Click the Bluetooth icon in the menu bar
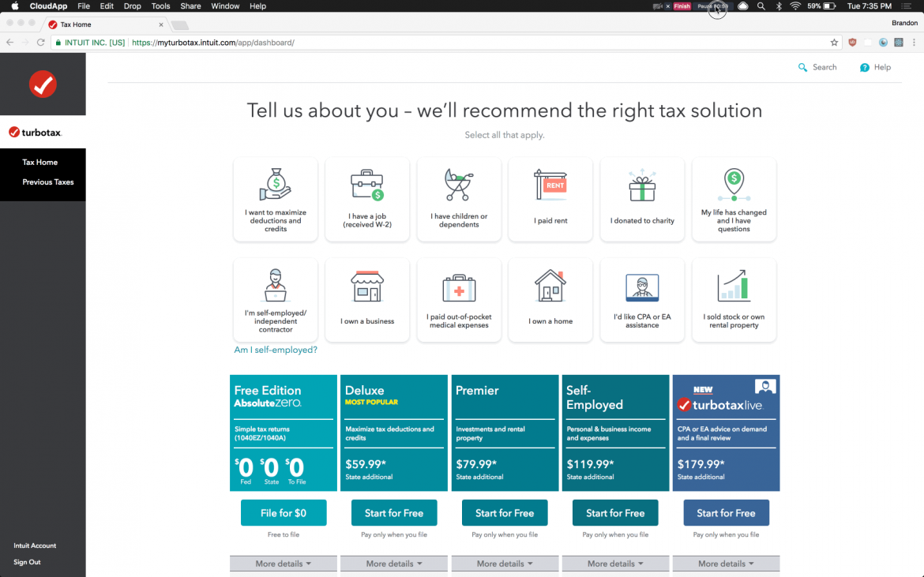This screenshot has width=924, height=577. pos(779,6)
